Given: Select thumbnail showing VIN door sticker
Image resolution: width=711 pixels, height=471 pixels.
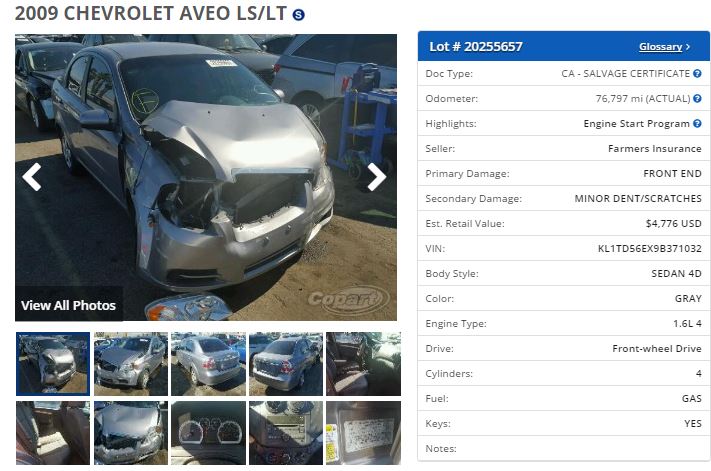Looking at the screenshot, I should (363, 433).
